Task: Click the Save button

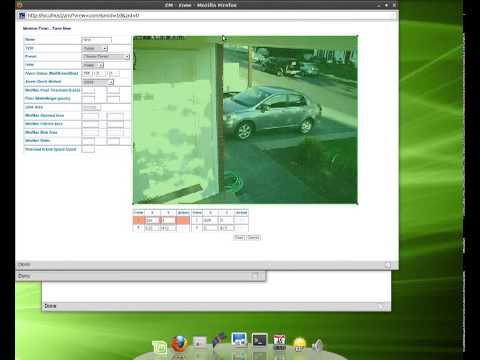Action: point(239,237)
